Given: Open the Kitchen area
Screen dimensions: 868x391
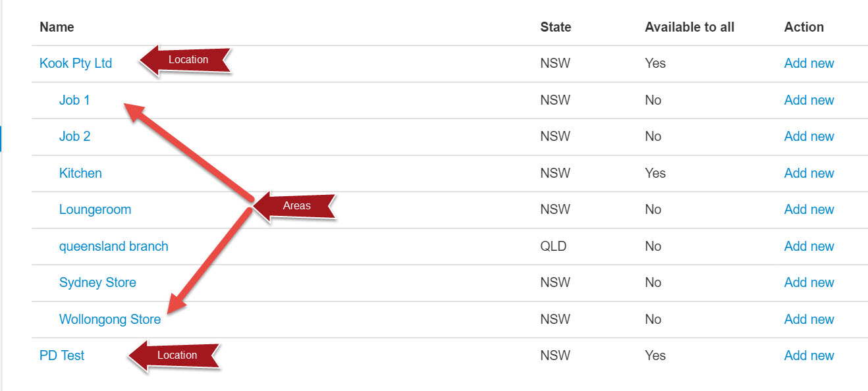Looking at the screenshot, I should (80, 173).
